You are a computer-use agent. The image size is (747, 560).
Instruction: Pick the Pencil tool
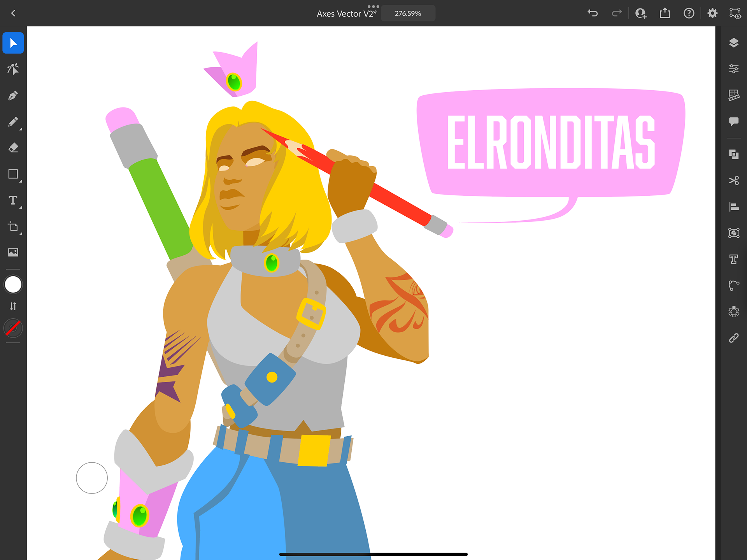(13, 122)
